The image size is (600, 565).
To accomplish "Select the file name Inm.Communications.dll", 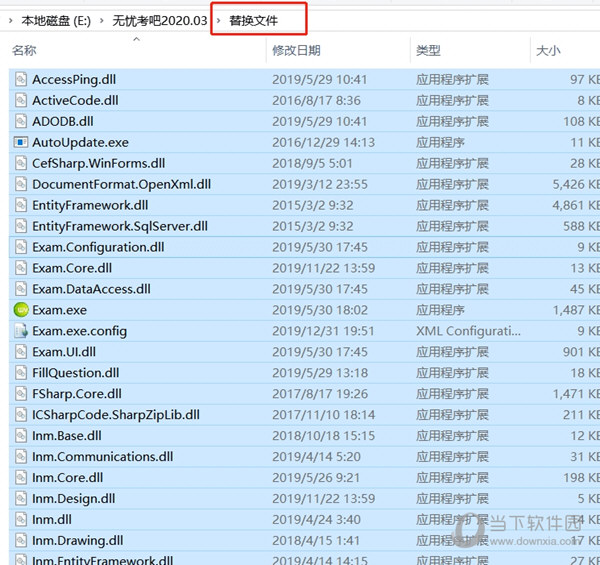I will [x=103, y=457].
